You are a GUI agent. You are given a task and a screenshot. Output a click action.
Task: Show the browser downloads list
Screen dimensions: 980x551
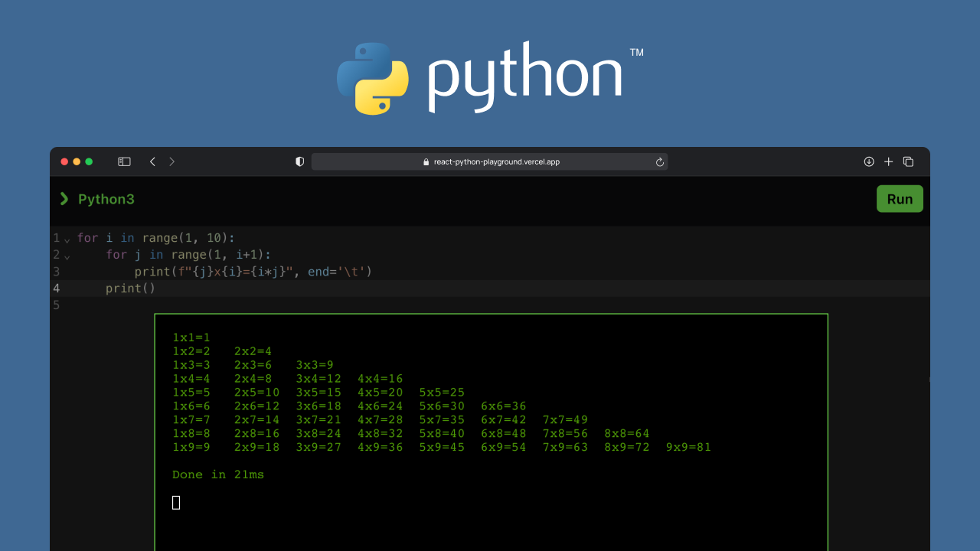[x=868, y=161]
